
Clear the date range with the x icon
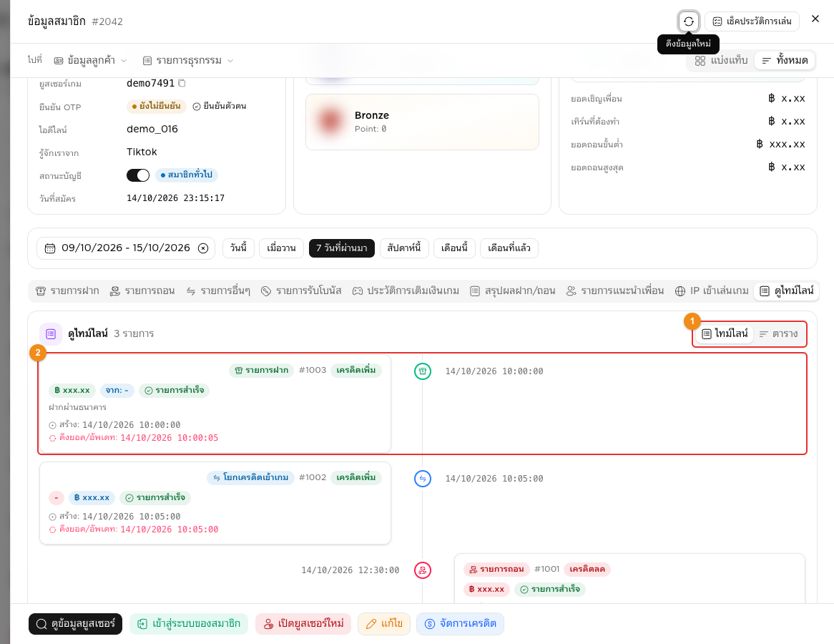tap(203, 248)
